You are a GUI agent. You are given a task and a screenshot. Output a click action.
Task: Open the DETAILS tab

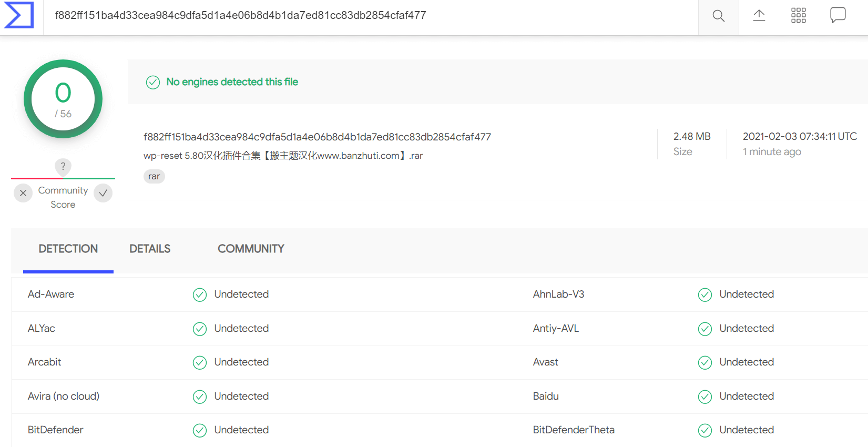tap(150, 249)
